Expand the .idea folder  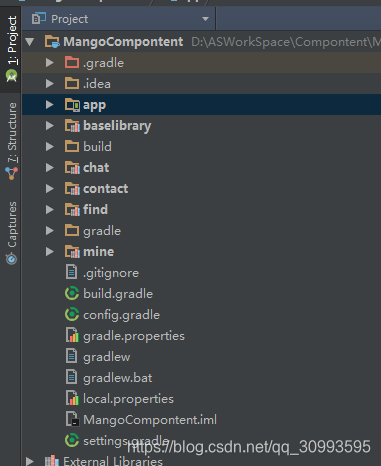[x=50, y=84]
